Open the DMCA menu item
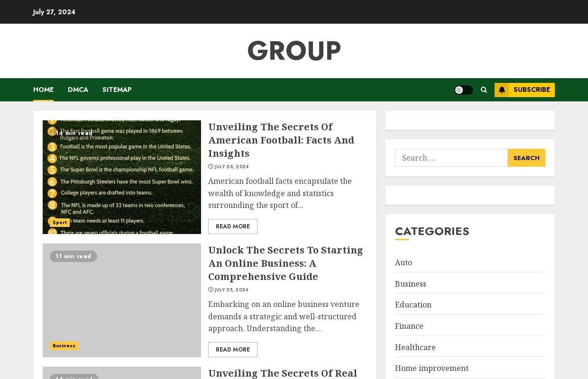588x379 pixels. point(78,90)
